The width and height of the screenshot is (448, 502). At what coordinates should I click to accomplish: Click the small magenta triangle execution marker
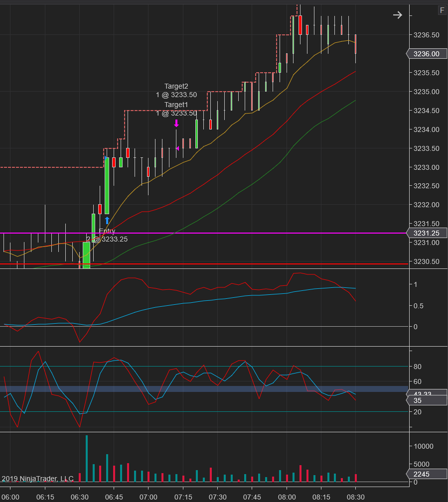coord(177,148)
